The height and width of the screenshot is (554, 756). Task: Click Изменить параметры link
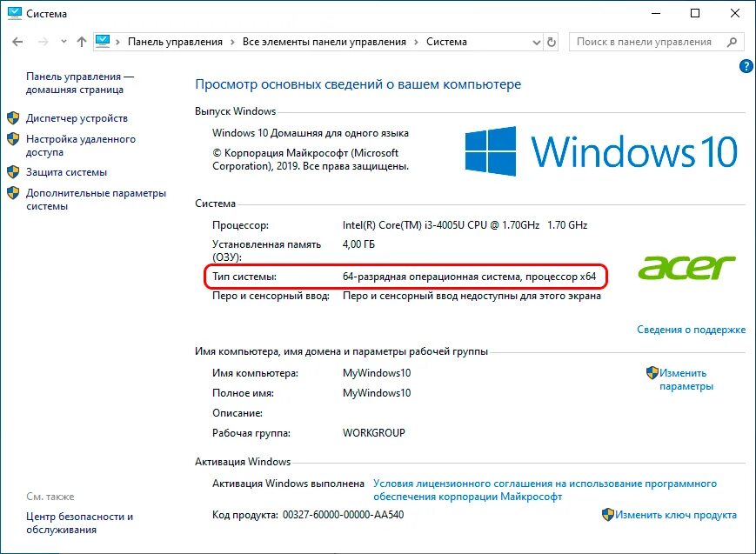click(x=686, y=379)
